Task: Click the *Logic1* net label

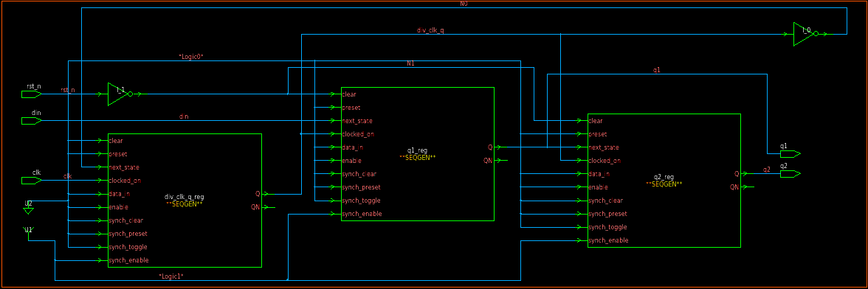Action: click(171, 276)
